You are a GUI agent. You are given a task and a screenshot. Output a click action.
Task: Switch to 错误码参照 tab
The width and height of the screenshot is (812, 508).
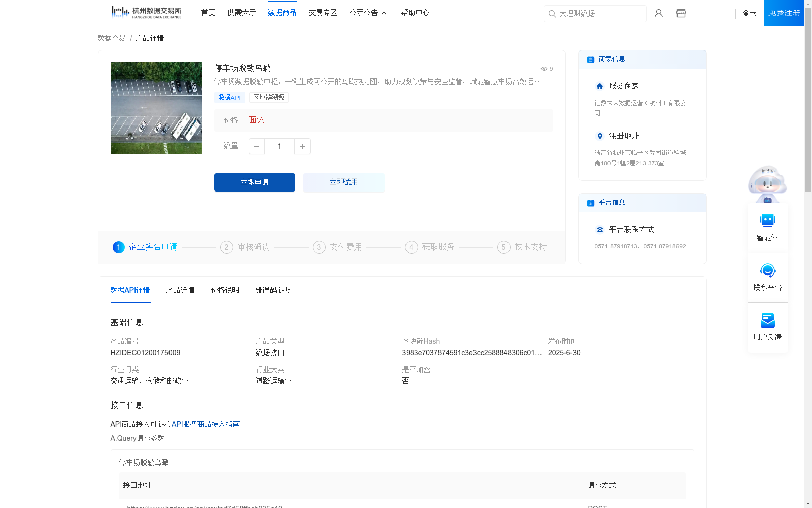point(273,290)
